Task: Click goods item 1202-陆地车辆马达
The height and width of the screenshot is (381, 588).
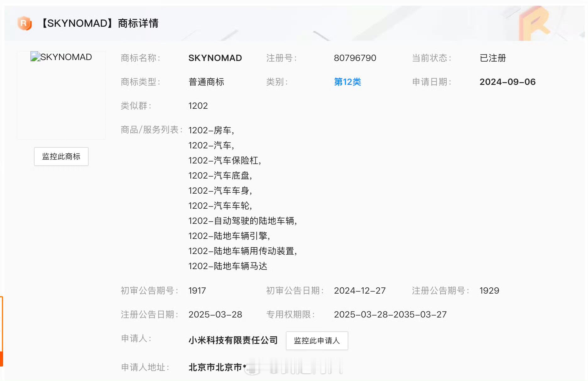Action: click(228, 266)
